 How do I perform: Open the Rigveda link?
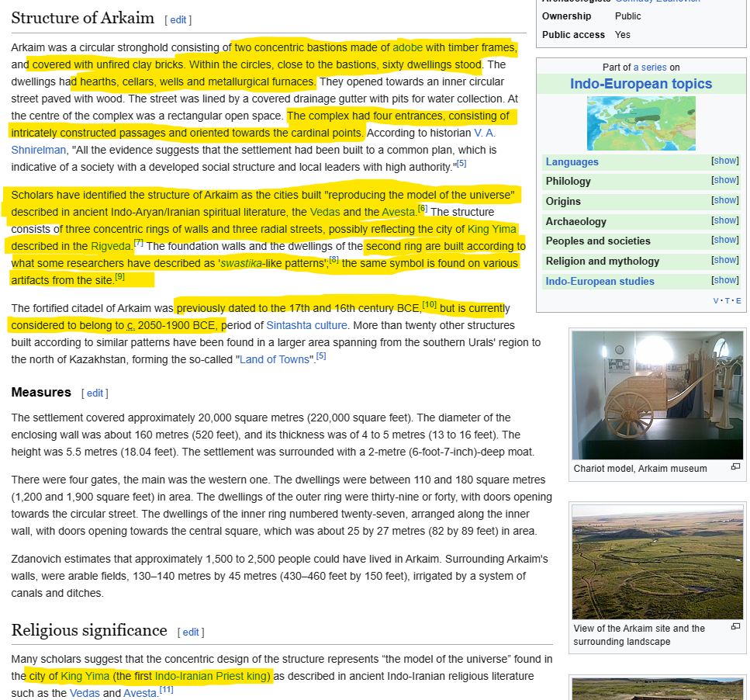click(x=111, y=247)
